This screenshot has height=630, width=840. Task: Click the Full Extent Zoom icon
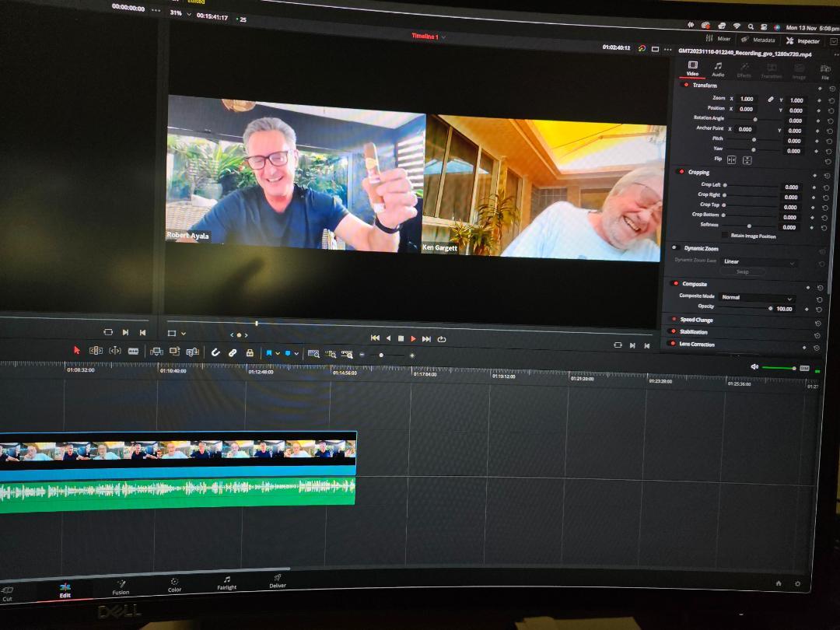pyautogui.click(x=314, y=354)
